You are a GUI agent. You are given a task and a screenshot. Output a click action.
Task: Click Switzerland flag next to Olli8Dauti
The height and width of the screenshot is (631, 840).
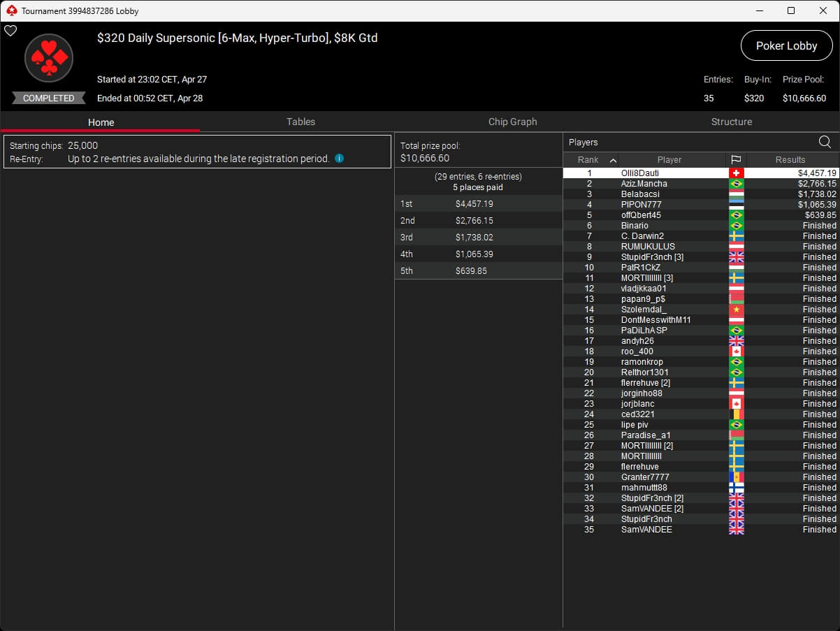(736, 173)
